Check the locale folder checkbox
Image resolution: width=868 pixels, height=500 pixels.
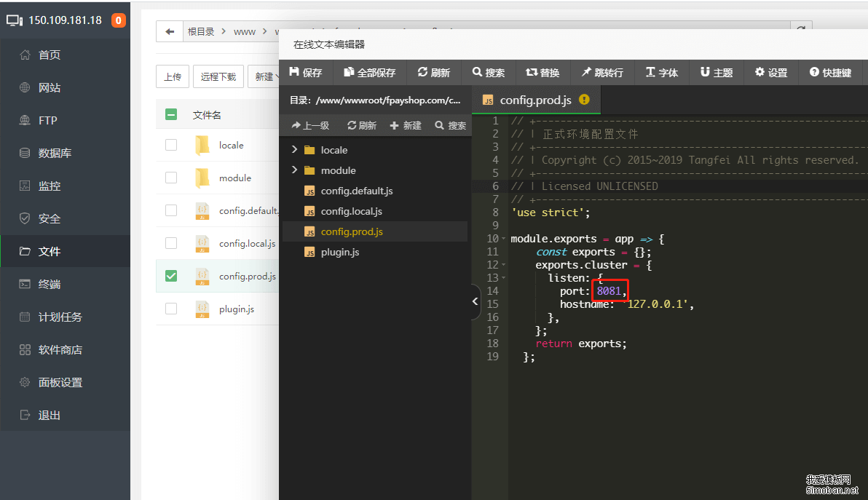(x=170, y=145)
